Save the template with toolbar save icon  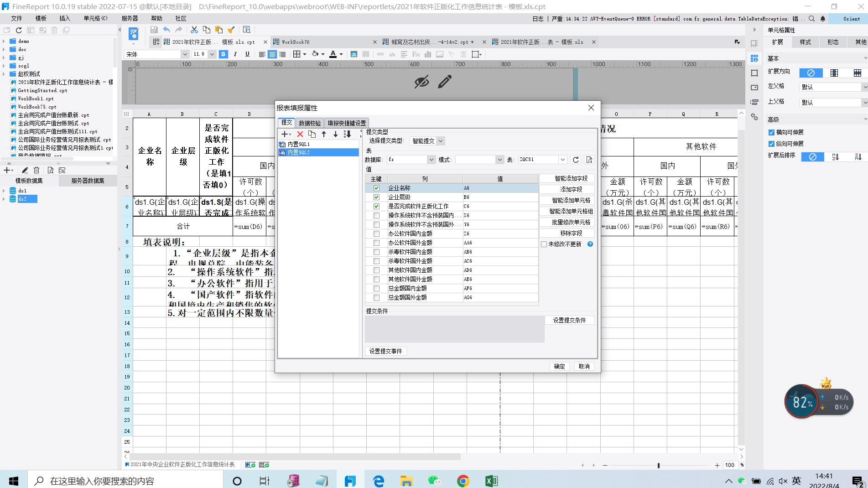click(x=154, y=30)
